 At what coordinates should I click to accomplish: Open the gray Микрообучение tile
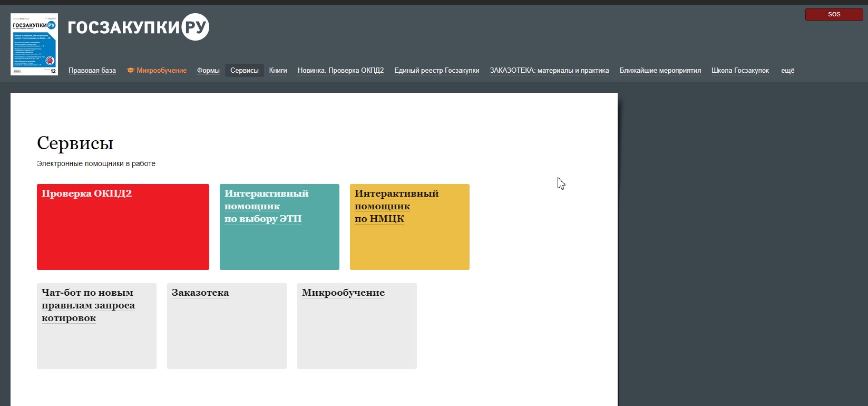[x=357, y=326]
